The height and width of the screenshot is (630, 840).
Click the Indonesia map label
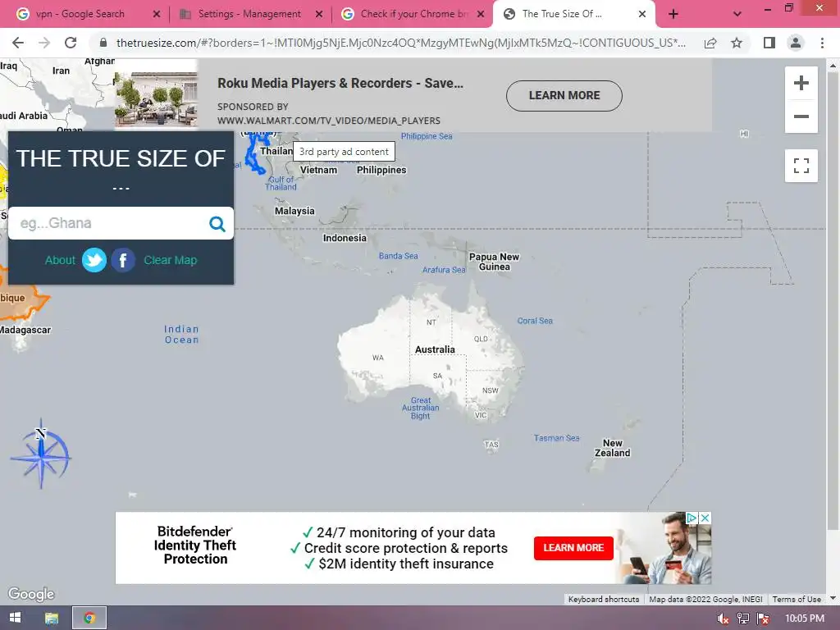click(345, 238)
